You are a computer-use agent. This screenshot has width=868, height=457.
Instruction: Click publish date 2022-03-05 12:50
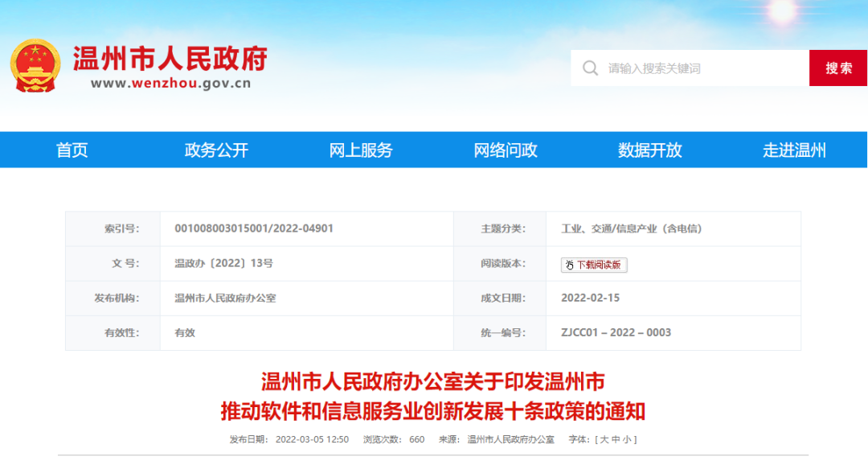(312, 440)
